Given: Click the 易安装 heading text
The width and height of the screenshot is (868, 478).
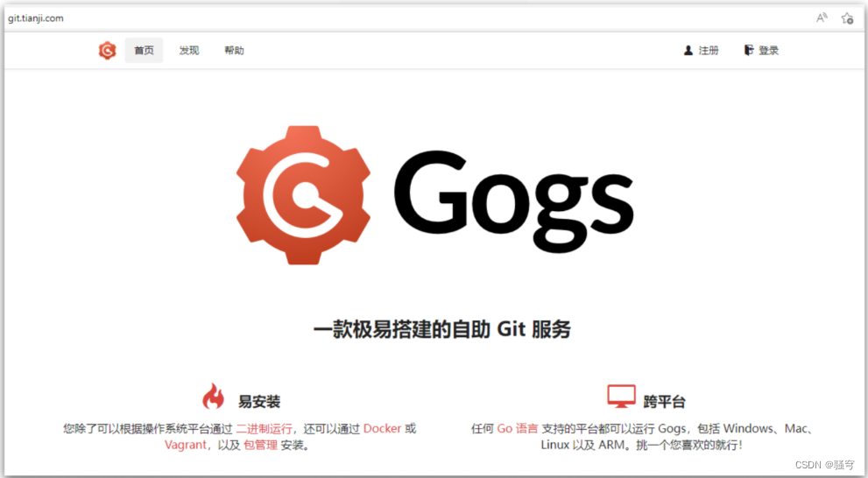Looking at the screenshot, I should pyautogui.click(x=259, y=402).
